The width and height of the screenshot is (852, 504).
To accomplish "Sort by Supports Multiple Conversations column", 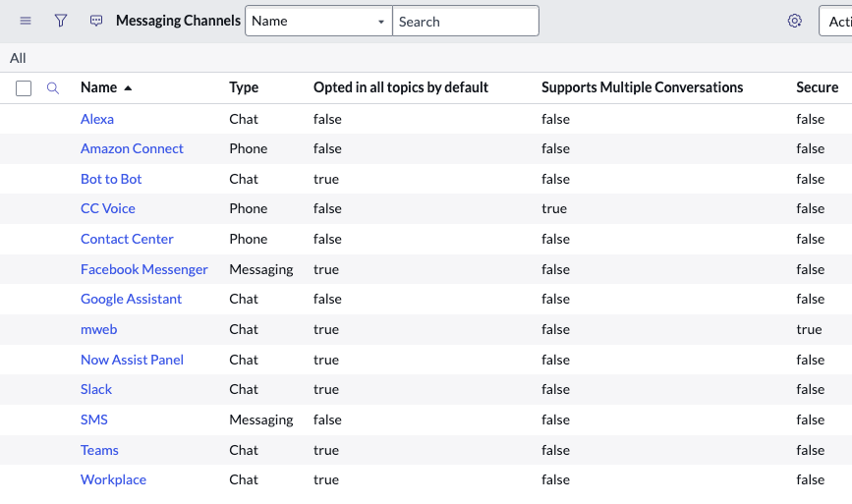I will [x=642, y=87].
